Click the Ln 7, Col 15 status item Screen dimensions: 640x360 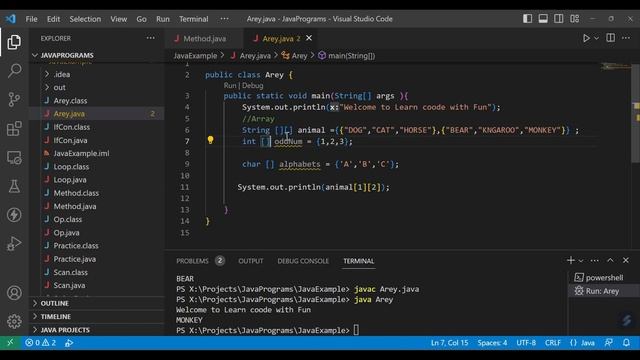pos(449,343)
